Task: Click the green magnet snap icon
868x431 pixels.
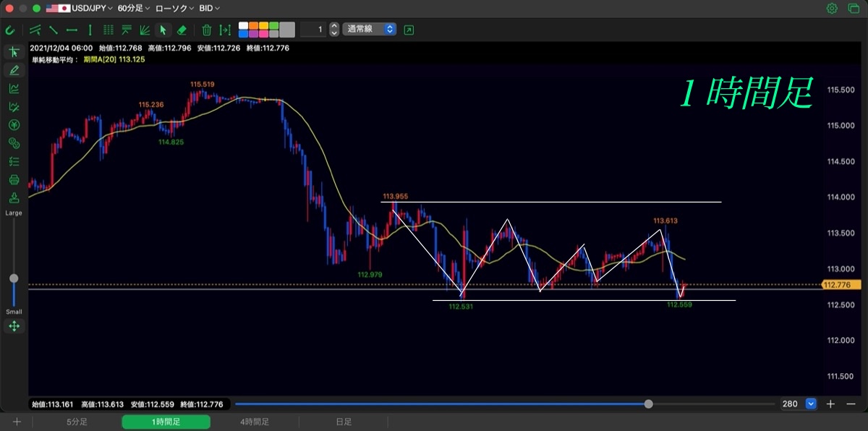Action: tap(10, 30)
